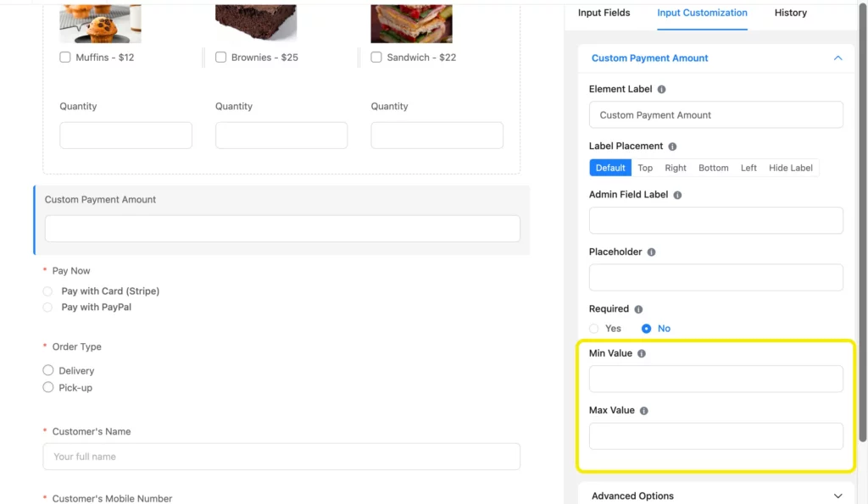This screenshot has height=504, width=868.
Task: Check the Muffins - $12 checkbox
Action: (65, 57)
